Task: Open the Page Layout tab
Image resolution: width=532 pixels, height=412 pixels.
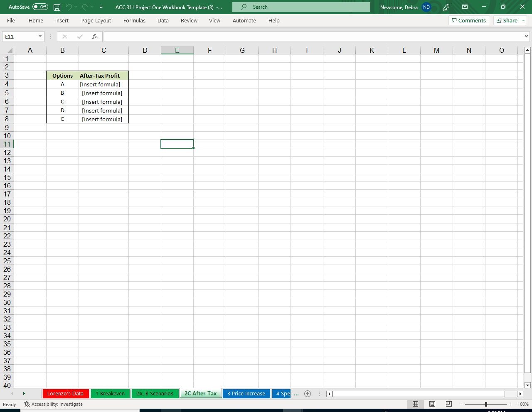Action: point(96,20)
